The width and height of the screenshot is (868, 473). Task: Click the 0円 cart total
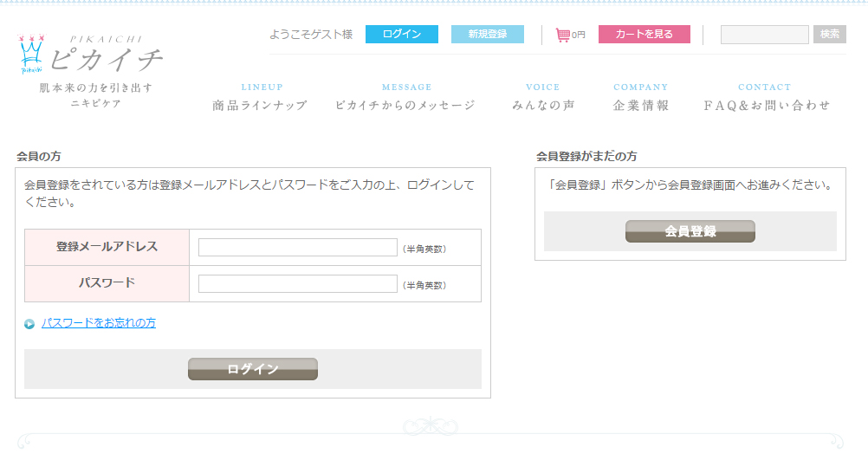[579, 35]
